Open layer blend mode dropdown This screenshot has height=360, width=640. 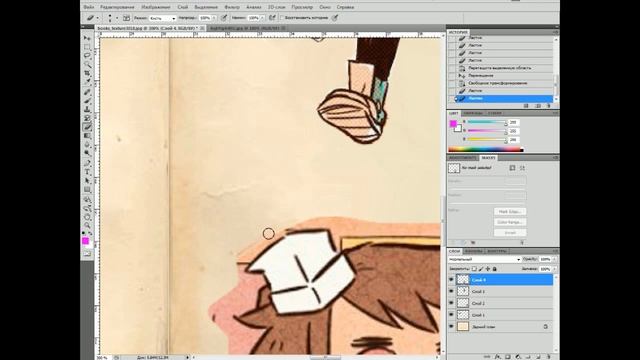click(x=485, y=259)
